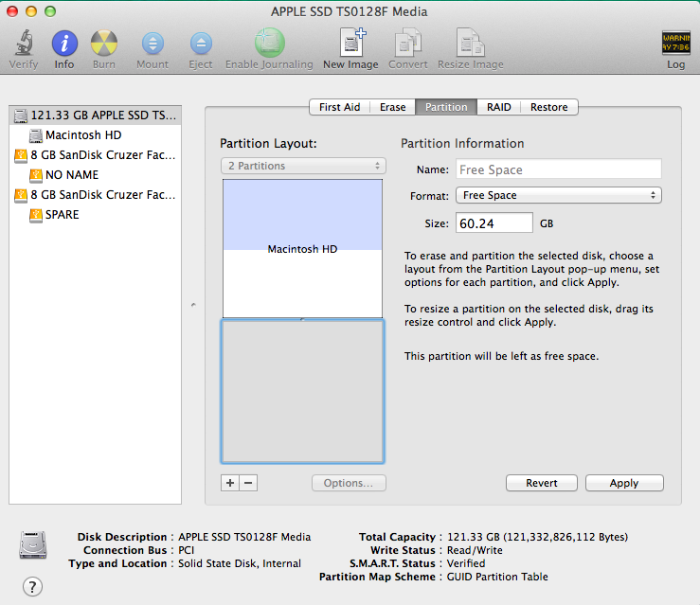
Task: Select the 121.33 GB APPLE SSD disk
Action: tap(95, 116)
